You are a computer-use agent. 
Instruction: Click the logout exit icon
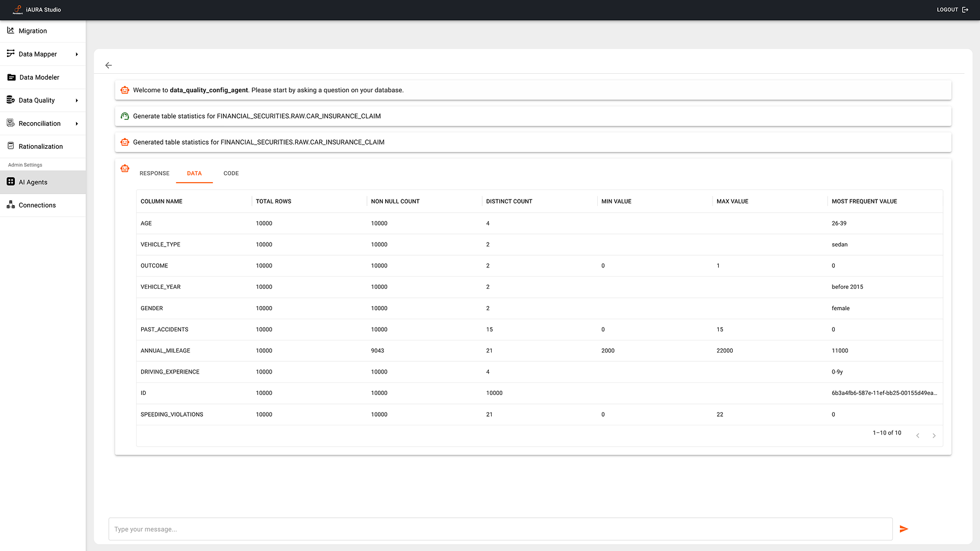pos(966,10)
